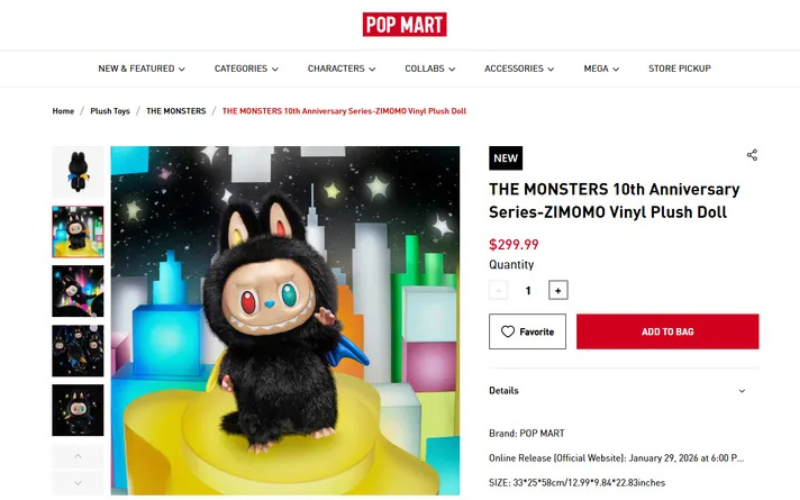
Task: Open the New & Featured menu
Action: click(141, 69)
